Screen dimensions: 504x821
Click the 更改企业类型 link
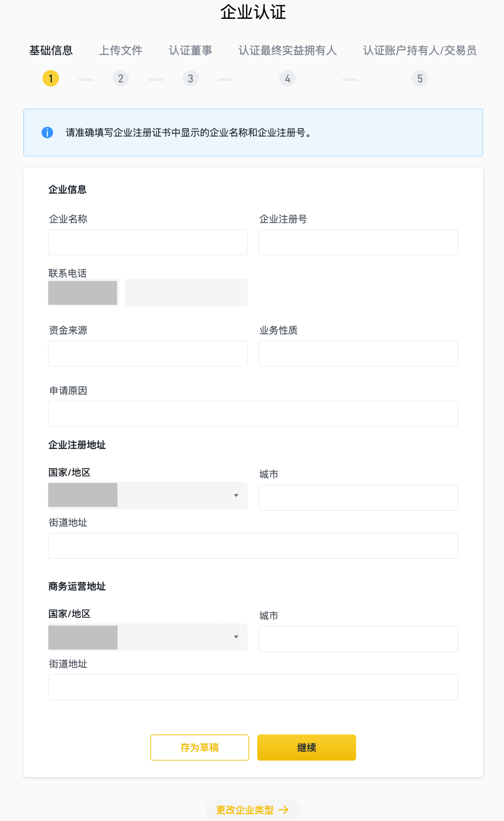click(252, 810)
